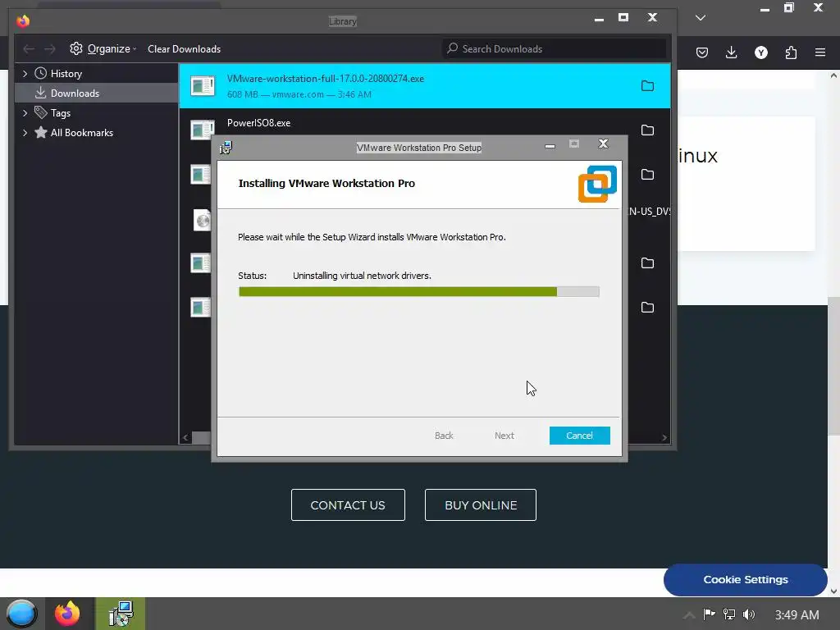The width and height of the screenshot is (840, 630).
Task: Click the disc image file icon in downloads
Action: click(202, 220)
